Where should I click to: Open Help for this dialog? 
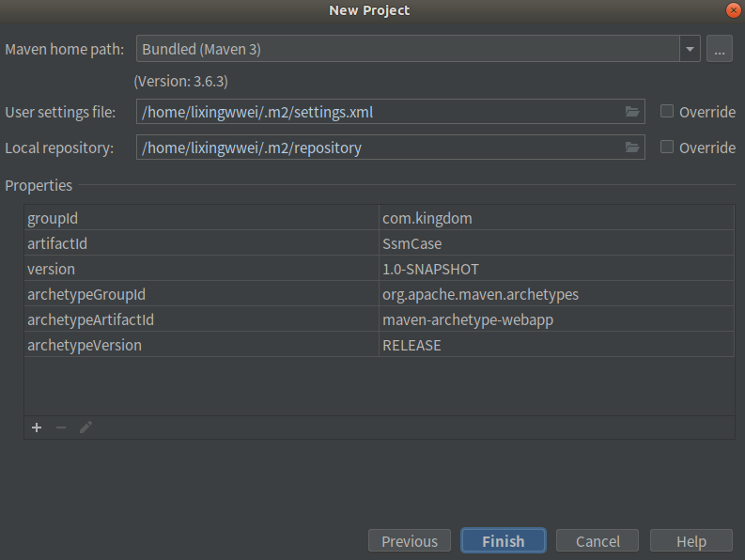pos(691,540)
